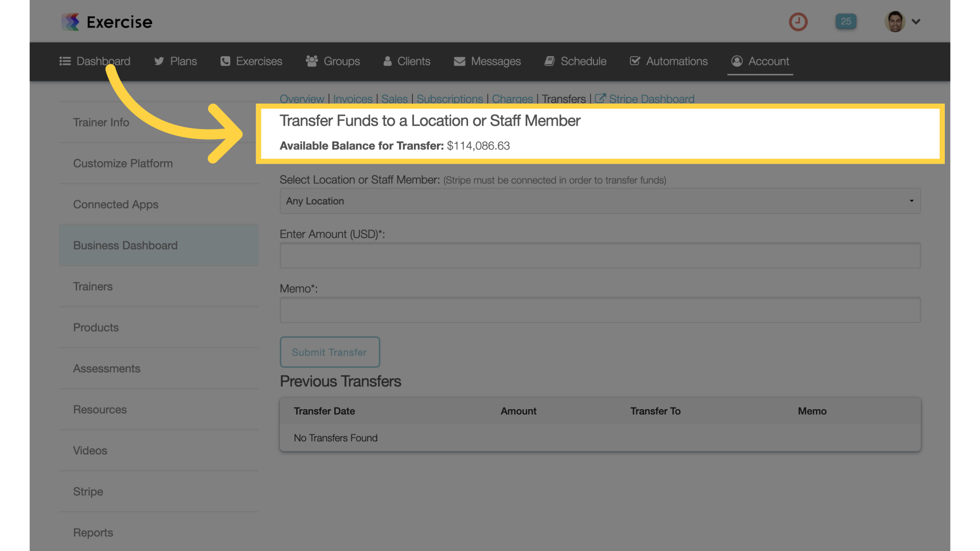The image size is (980, 551).
Task: Click the Subscriptions tab
Action: click(x=449, y=99)
